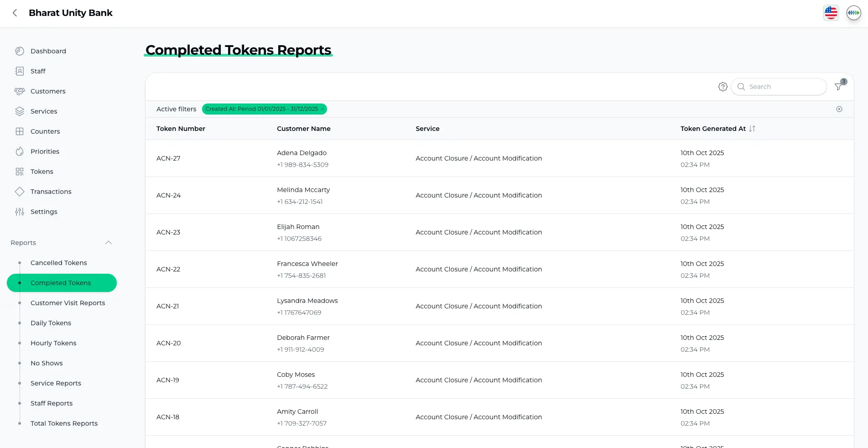
Task: Click inside the Search field
Action: pos(780,87)
